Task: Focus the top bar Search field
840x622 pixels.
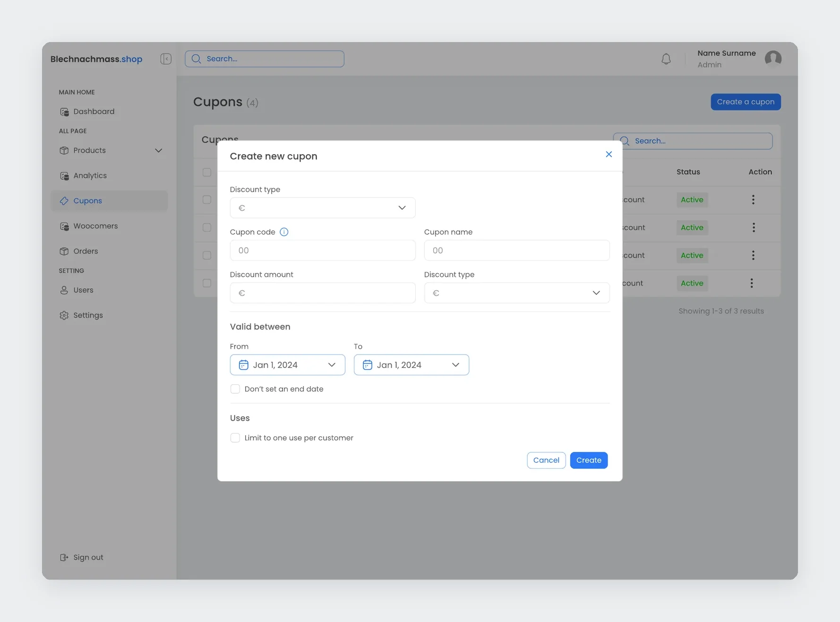Action: tap(265, 59)
